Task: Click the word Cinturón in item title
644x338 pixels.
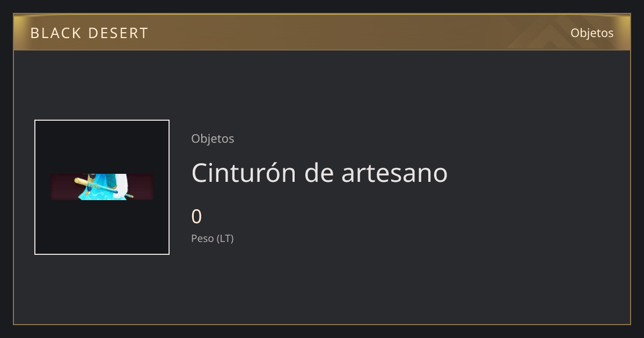Action: [x=244, y=173]
